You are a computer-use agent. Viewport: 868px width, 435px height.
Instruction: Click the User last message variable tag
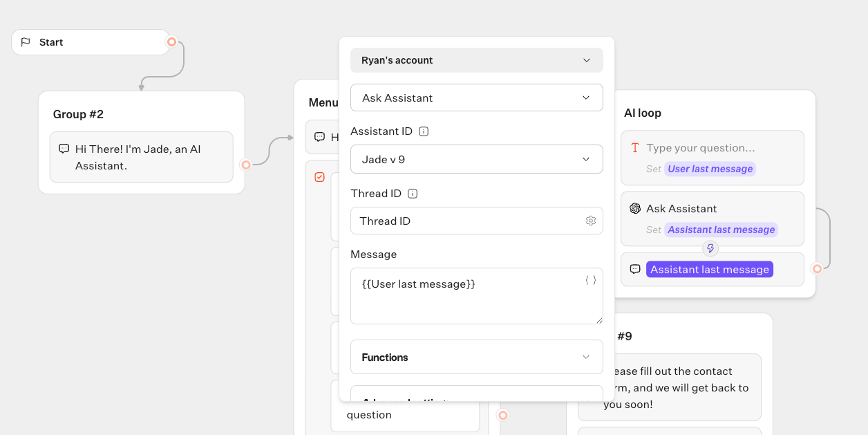point(710,169)
